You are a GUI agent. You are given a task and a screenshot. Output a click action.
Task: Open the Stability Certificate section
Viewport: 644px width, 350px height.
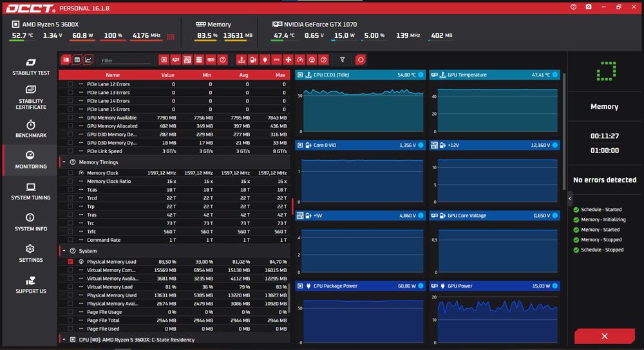pos(31,98)
